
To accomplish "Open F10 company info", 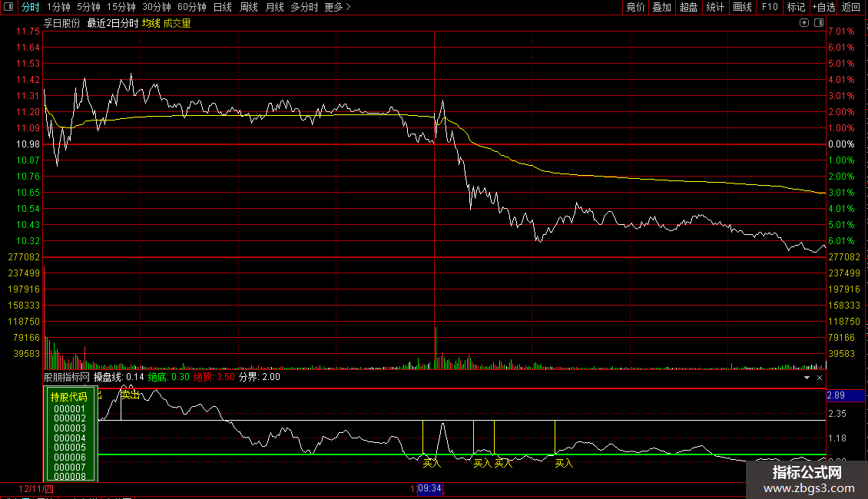I will click(x=770, y=7).
